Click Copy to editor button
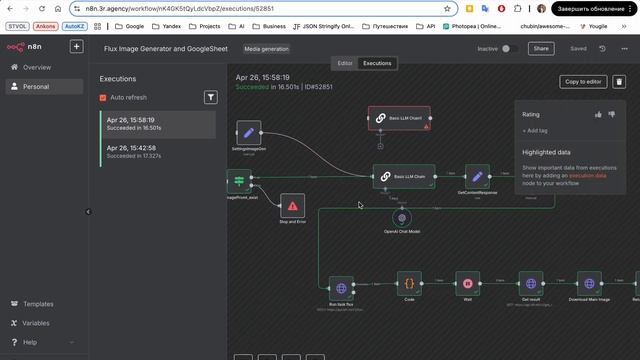 pyautogui.click(x=583, y=82)
